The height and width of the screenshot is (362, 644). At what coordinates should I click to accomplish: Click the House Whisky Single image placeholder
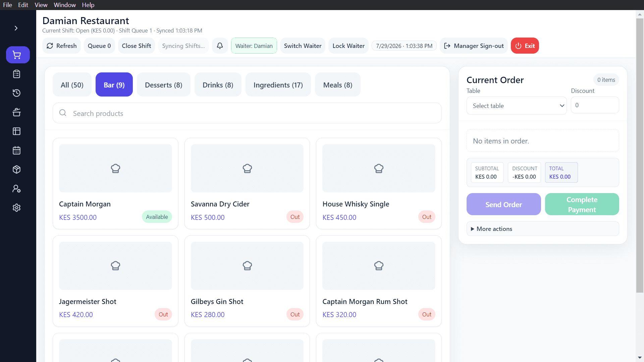pos(379,168)
